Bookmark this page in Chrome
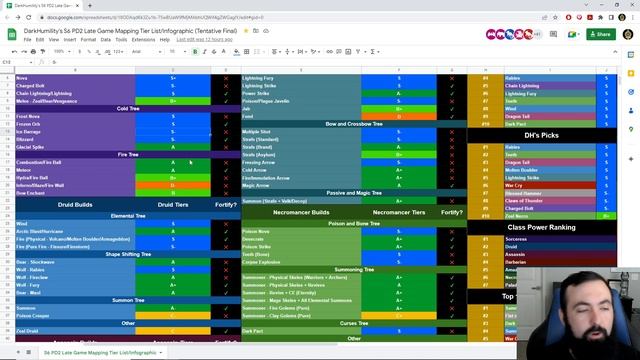Viewport: 640px width, 360px height. click(555, 18)
